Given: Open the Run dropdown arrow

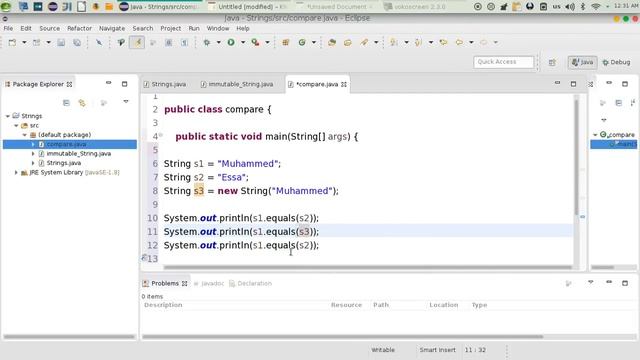Looking at the screenshot, I should click(243, 42).
